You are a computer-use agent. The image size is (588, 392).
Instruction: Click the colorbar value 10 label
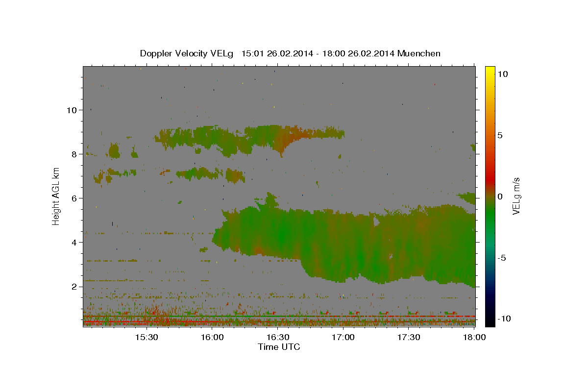[503, 73]
